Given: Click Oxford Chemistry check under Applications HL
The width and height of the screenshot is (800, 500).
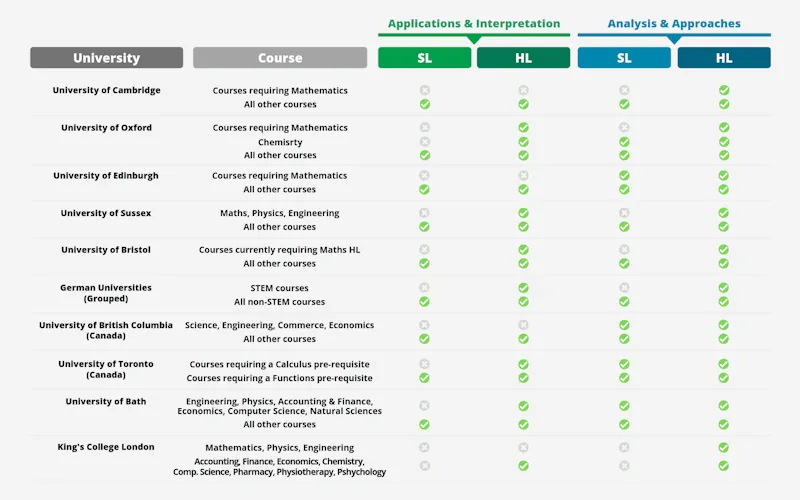Looking at the screenshot, I should 523,142.
